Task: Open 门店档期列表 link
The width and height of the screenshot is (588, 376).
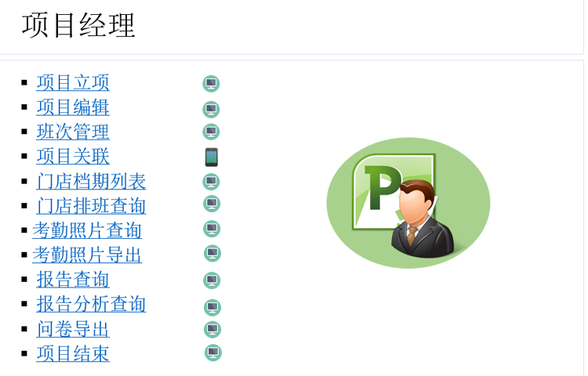Action: tap(91, 182)
